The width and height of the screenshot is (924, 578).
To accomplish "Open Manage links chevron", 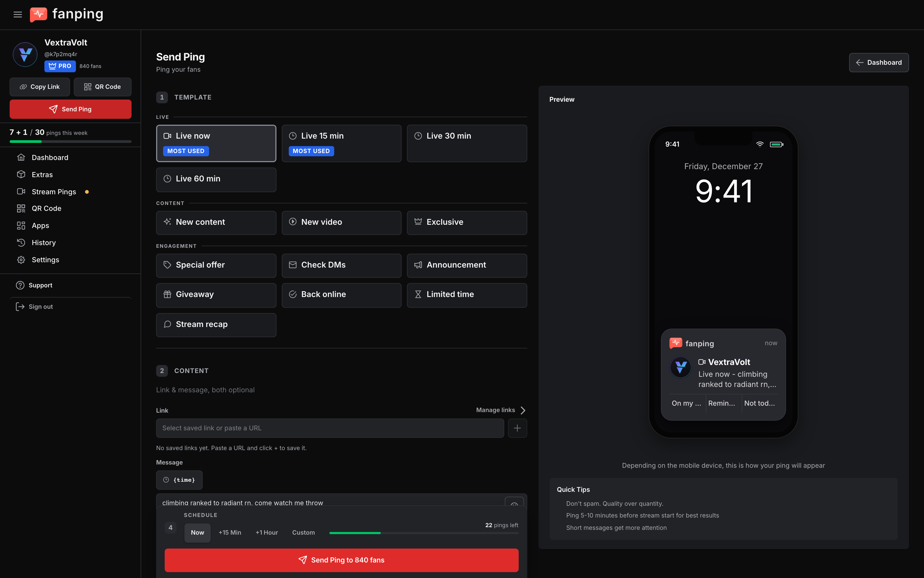I will click(523, 410).
